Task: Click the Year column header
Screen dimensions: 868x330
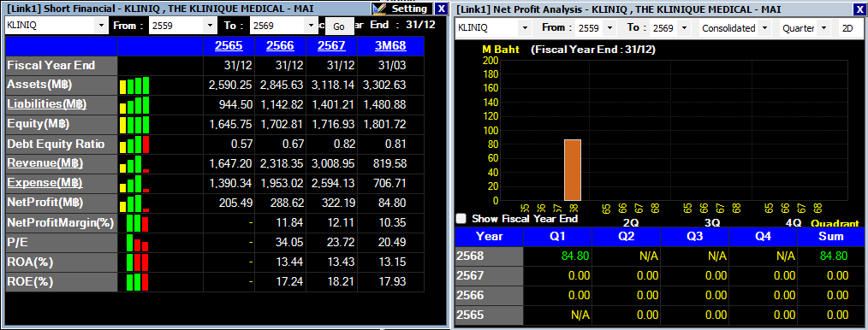Action: tap(489, 237)
